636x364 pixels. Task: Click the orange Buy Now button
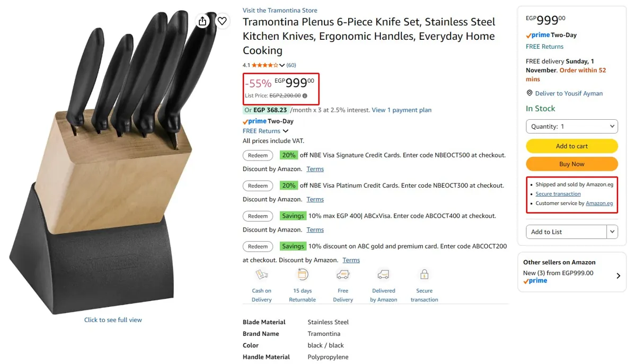tap(572, 164)
